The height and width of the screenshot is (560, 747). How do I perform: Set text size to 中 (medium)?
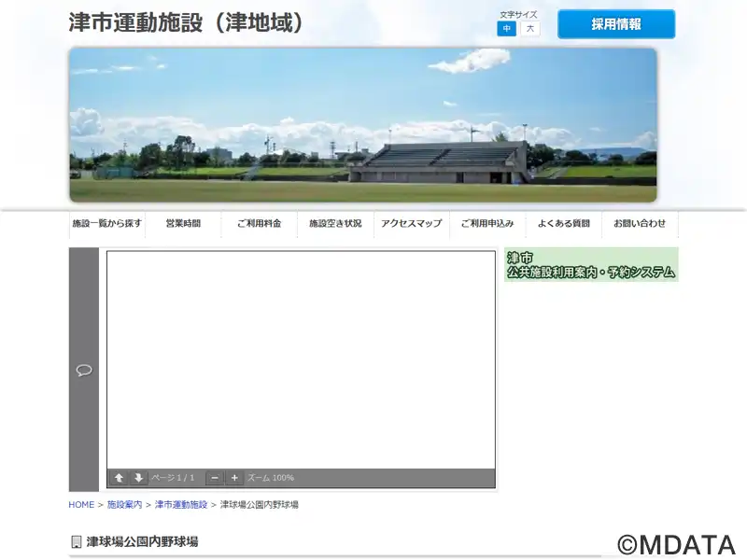point(506,29)
